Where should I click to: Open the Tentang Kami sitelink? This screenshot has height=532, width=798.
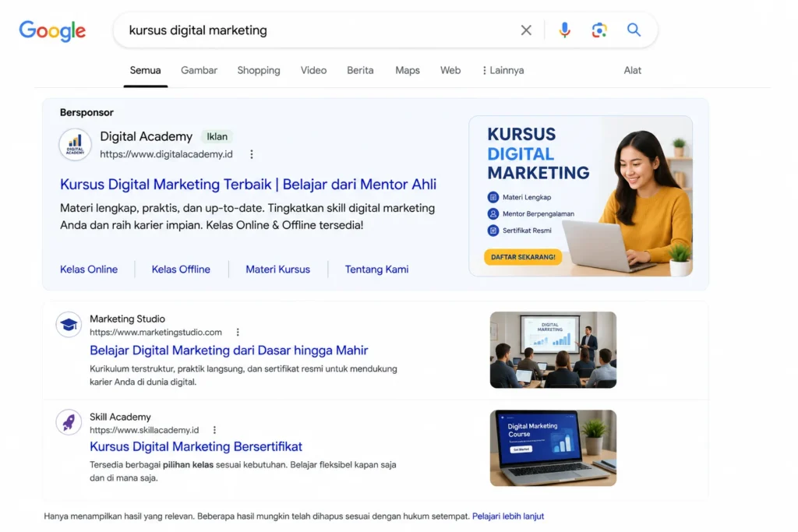tap(376, 269)
